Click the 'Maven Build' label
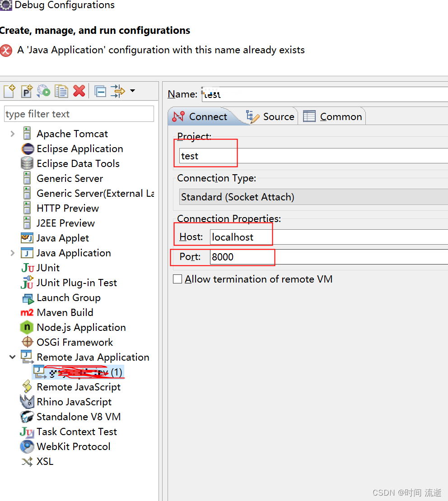448x501 pixels. point(65,312)
